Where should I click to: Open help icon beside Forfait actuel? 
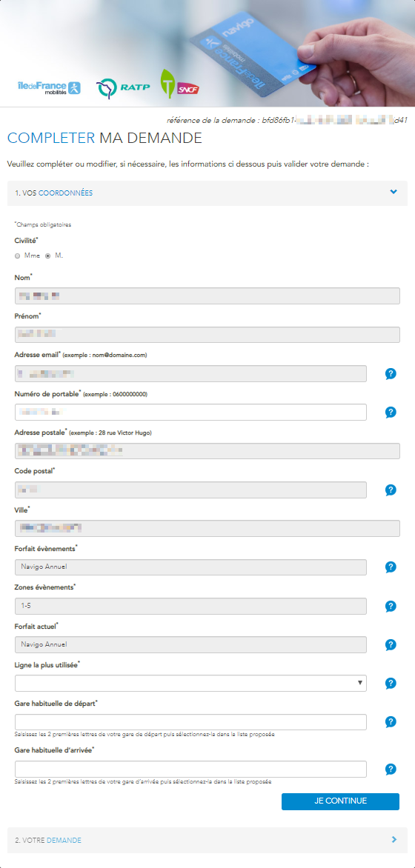pos(391,645)
